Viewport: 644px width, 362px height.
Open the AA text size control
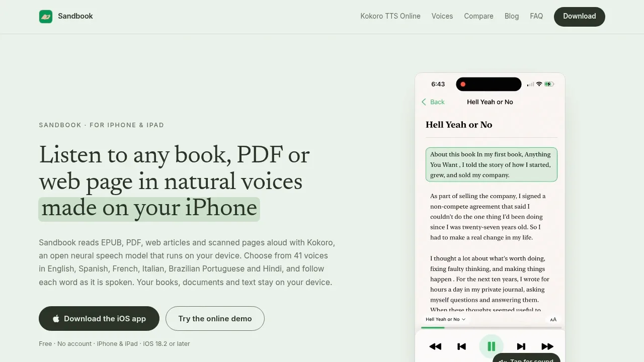(x=553, y=319)
